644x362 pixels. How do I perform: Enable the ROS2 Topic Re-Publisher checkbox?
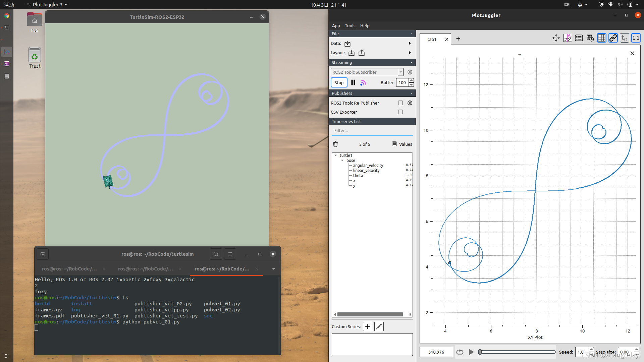[400, 103]
